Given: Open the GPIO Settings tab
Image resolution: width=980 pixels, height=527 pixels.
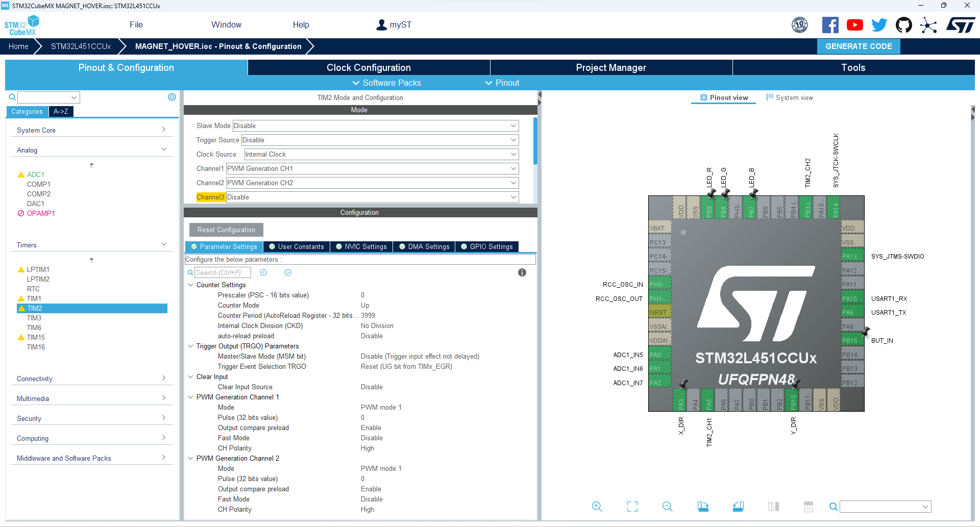Looking at the screenshot, I should pos(487,246).
